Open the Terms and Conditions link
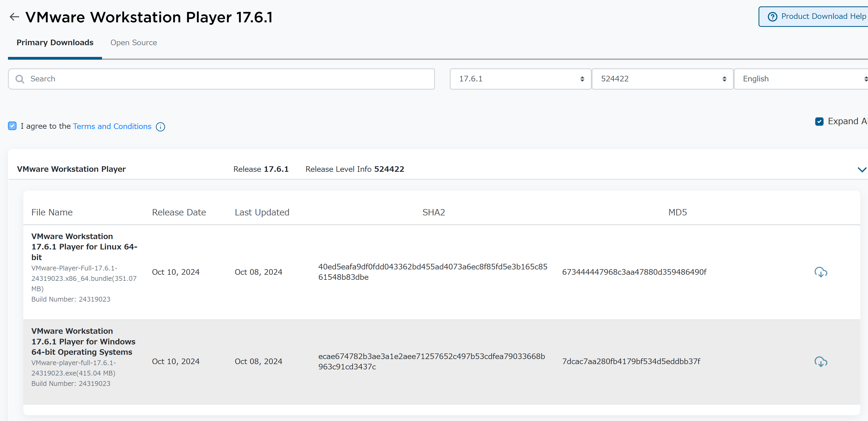The height and width of the screenshot is (421, 868). [112, 127]
